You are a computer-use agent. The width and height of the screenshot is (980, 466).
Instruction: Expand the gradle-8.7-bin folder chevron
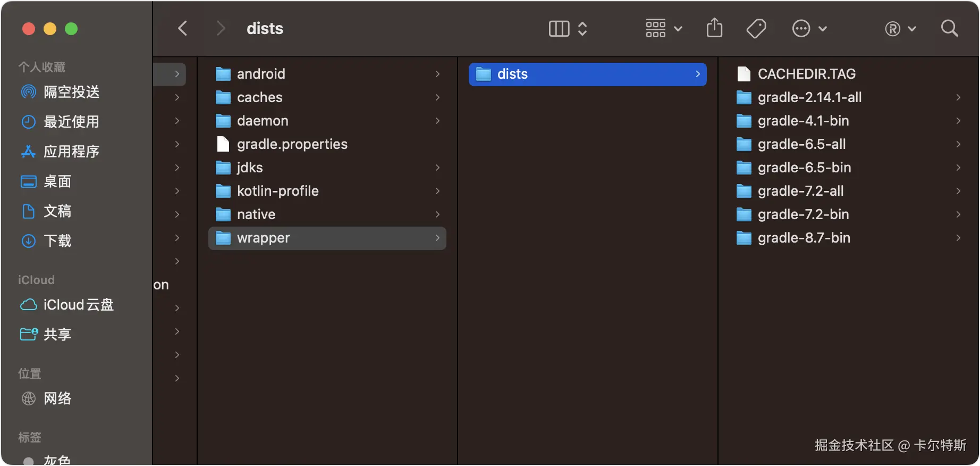point(958,238)
